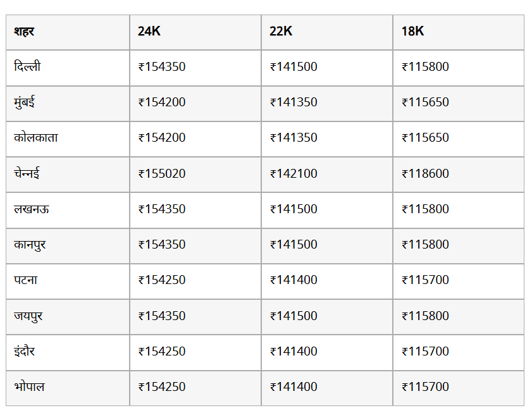Viewport: 532px width, 408px height.
Task: Select the 18K column header
Action: [x=412, y=31]
